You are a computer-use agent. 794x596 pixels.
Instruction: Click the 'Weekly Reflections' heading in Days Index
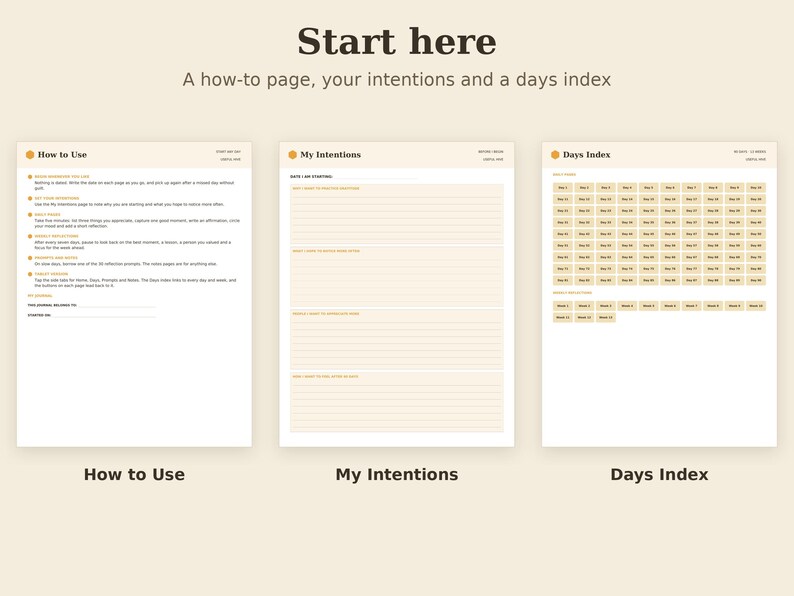click(x=572, y=293)
